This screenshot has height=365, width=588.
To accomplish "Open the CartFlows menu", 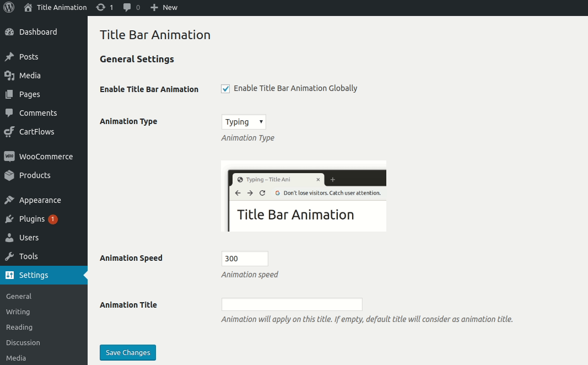I will 35,132.
